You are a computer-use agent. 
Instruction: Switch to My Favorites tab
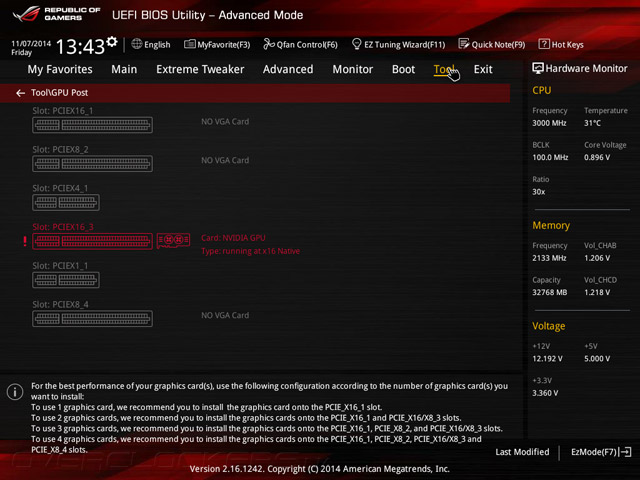coord(60,69)
